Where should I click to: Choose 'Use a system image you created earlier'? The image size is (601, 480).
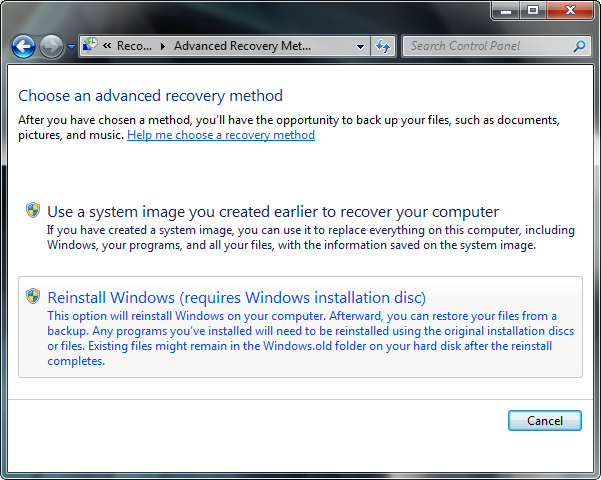pos(300,227)
